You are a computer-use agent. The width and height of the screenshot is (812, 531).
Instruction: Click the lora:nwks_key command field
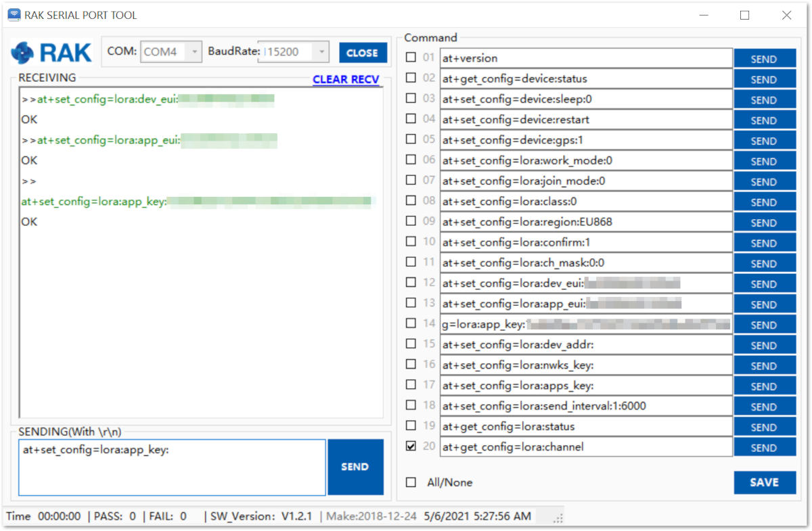[x=586, y=365]
